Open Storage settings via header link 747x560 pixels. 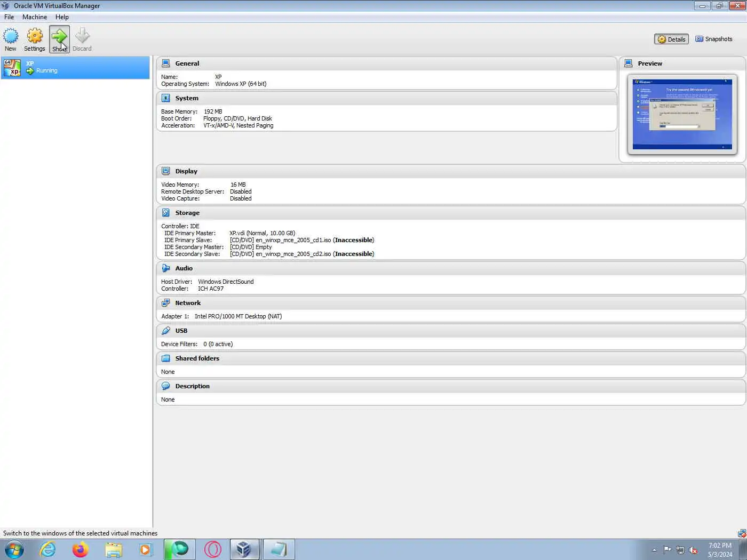(x=187, y=213)
